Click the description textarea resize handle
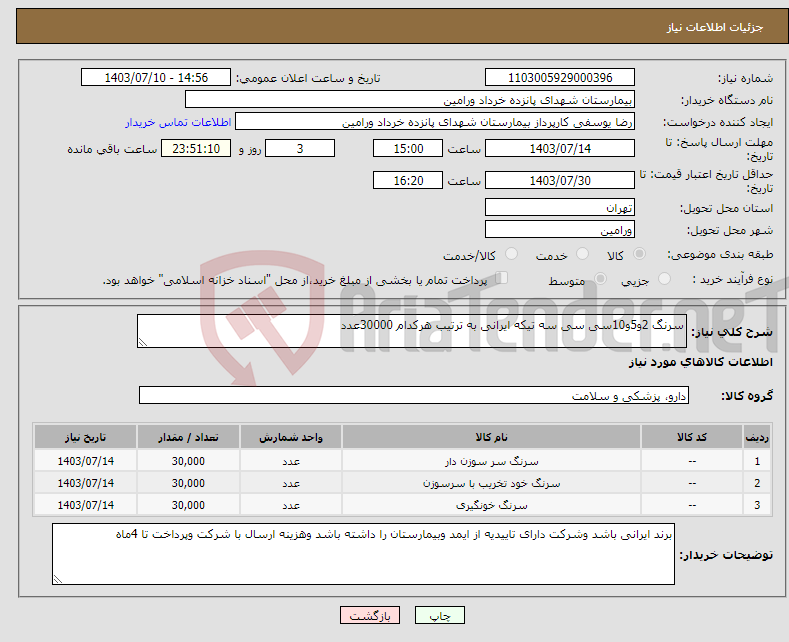789x642 pixels. coord(143,342)
